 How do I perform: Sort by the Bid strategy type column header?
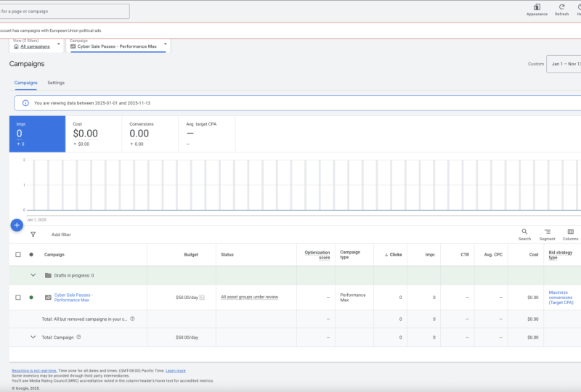pyautogui.click(x=560, y=255)
